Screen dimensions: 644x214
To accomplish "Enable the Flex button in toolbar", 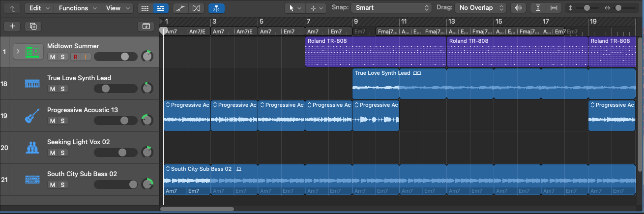I will point(196,8).
